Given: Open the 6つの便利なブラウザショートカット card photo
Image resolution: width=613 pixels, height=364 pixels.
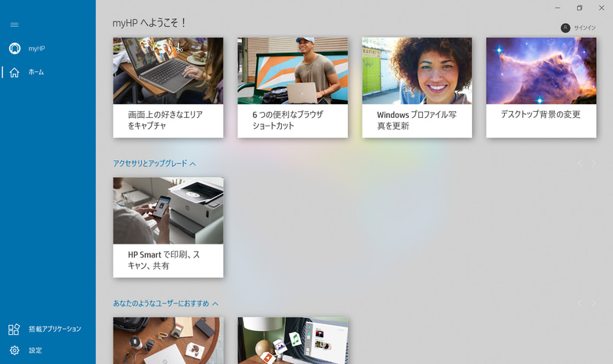Looking at the screenshot, I should tap(293, 71).
